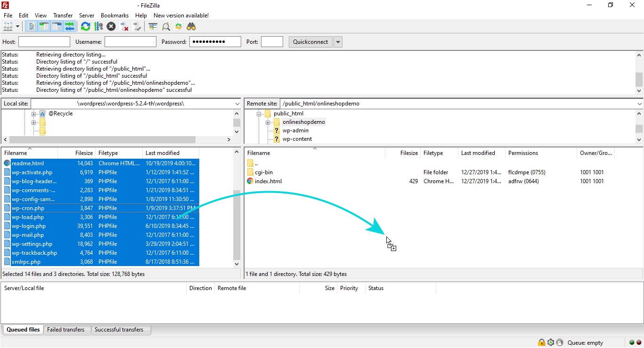Viewport: 644px width, 348px height.
Task: Click the local tree horizontal scrollbar
Action: pyautogui.click(x=117, y=139)
